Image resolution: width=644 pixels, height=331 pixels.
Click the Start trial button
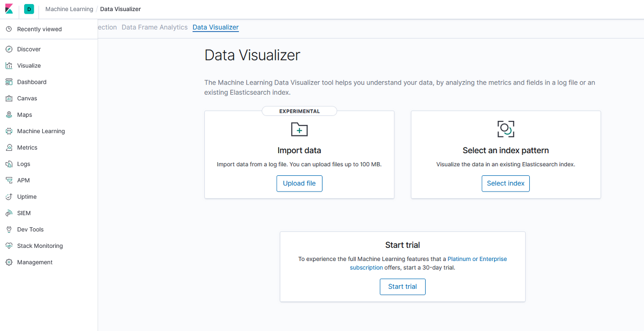click(x=403, y=287)
